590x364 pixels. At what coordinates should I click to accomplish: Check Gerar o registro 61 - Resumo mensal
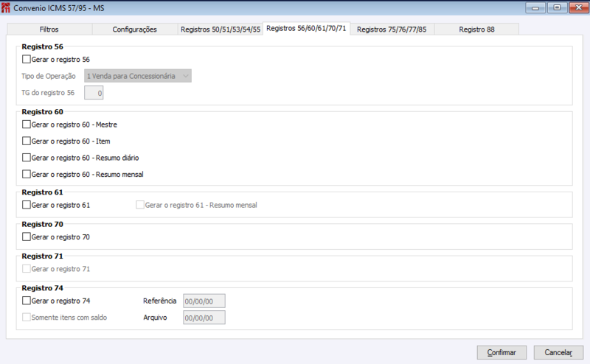tap(140, 205)
